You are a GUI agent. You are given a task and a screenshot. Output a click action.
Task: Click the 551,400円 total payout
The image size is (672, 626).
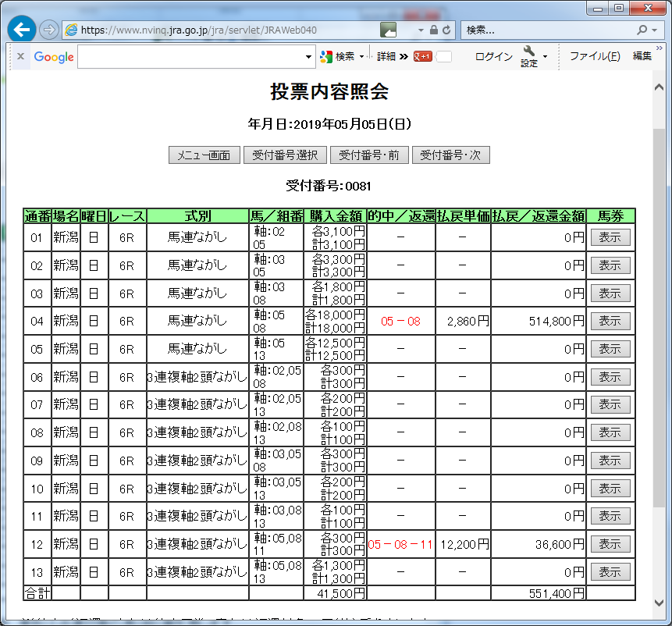click(x=556, y=593)
